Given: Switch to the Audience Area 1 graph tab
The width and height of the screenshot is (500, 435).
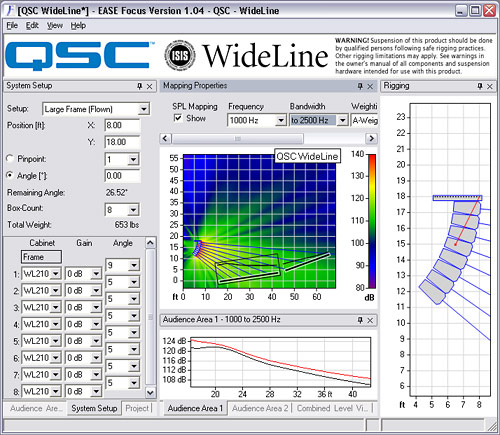Looking at the screenshot, I should 195,408.
